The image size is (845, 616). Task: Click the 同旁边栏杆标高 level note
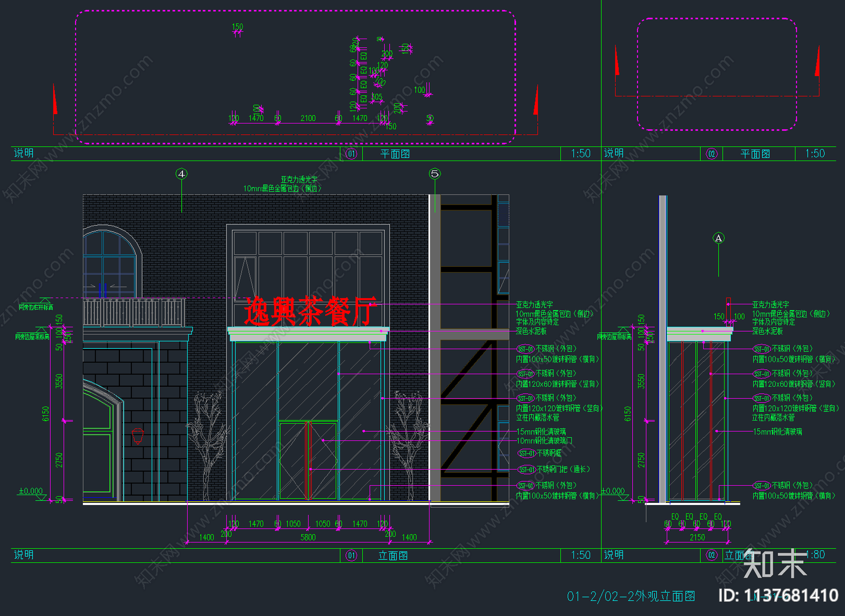click(x=36, y=307)
